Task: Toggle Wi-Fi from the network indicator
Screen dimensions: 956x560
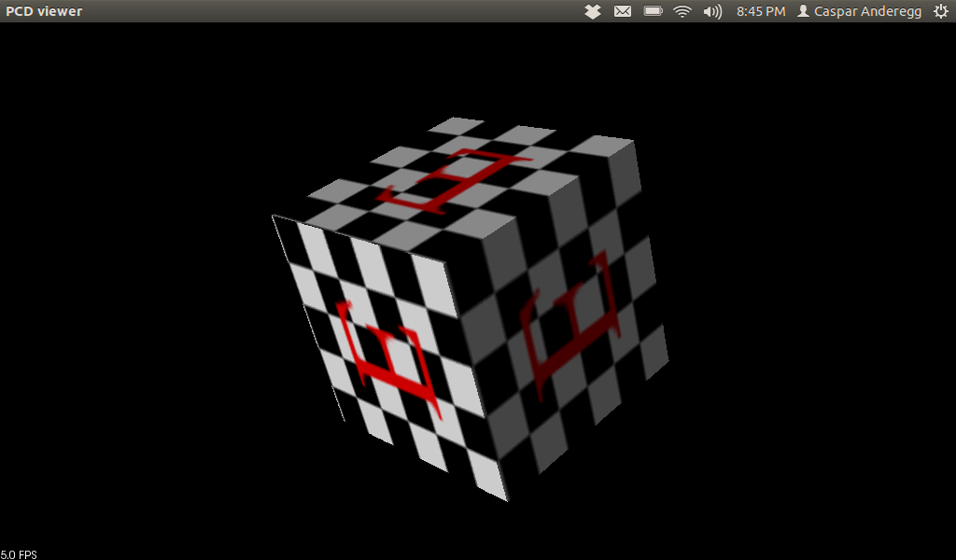Action: tap(684, 11)
